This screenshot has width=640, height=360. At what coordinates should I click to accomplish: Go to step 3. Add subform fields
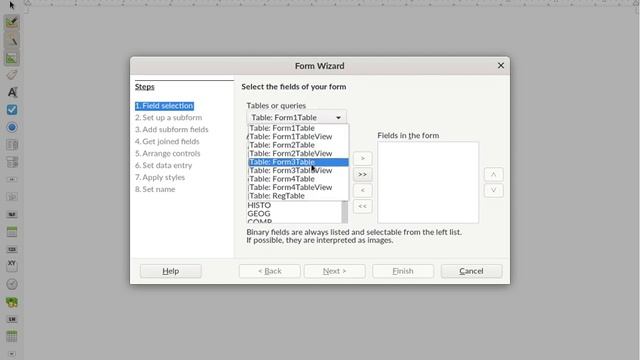[171, 129]
